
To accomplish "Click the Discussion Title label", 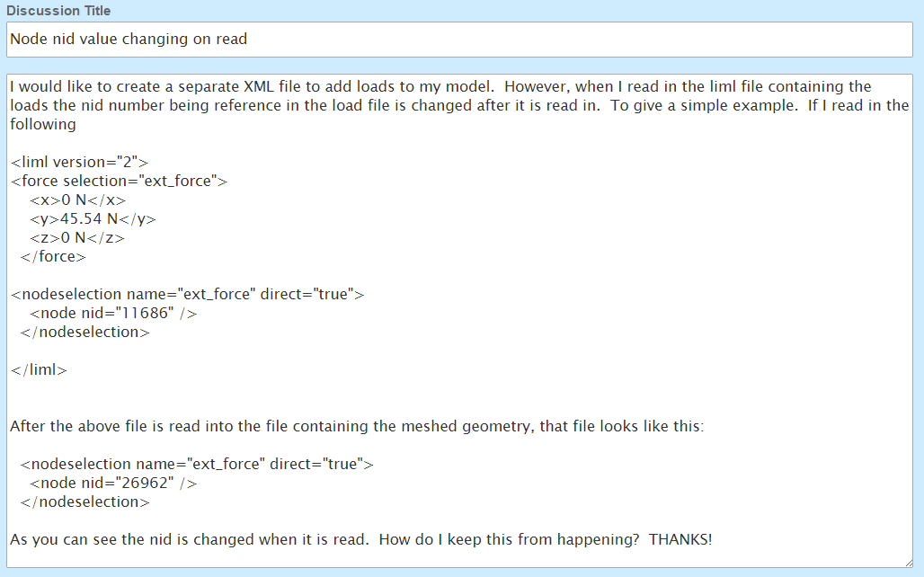I will pos(58,11).
